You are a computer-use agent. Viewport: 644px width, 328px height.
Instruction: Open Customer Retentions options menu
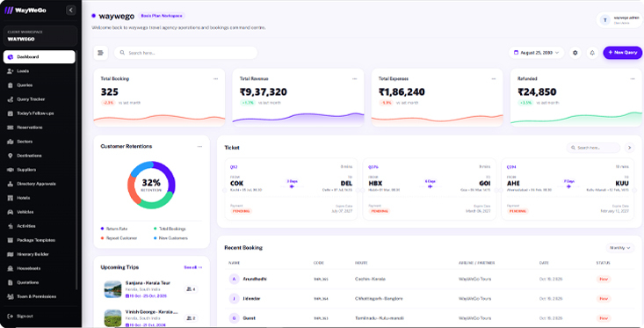click(x=199, y=146)
